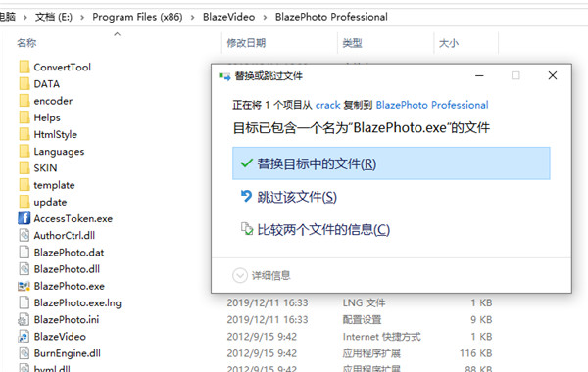The width and height of the screenshot is (588, 372).
Task: Select file name BlazePhoto.dat
Action: [69, 253]
